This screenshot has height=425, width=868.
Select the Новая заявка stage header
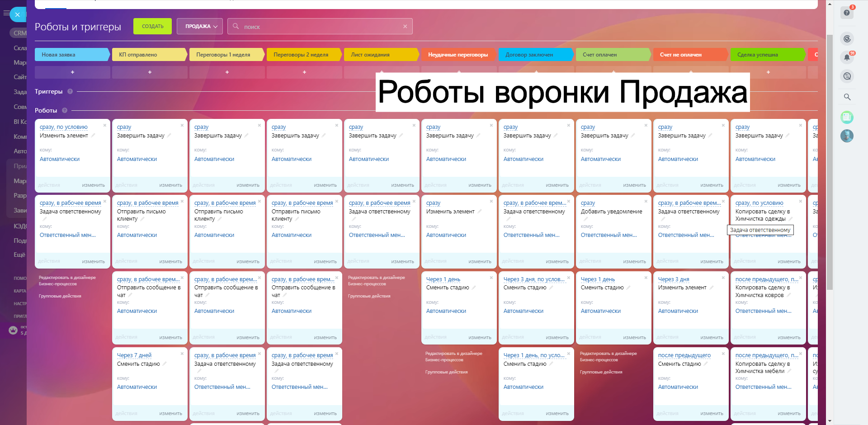click(72, 55)
